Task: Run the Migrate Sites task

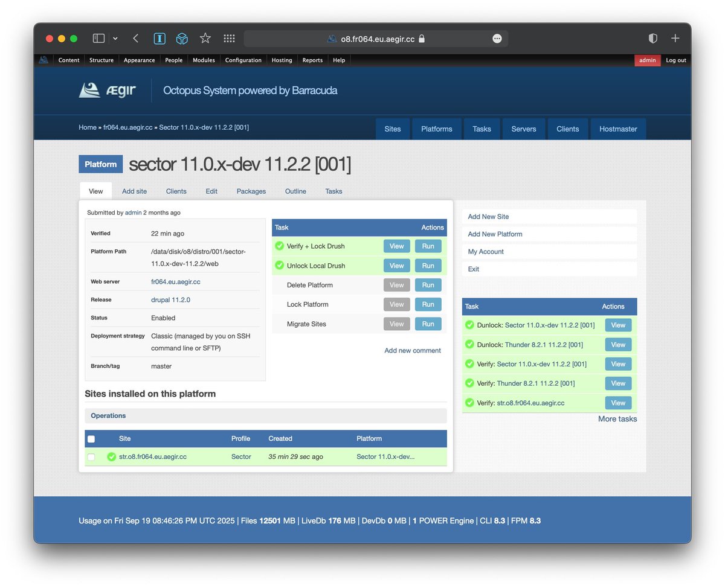Action: coord(428,324)
